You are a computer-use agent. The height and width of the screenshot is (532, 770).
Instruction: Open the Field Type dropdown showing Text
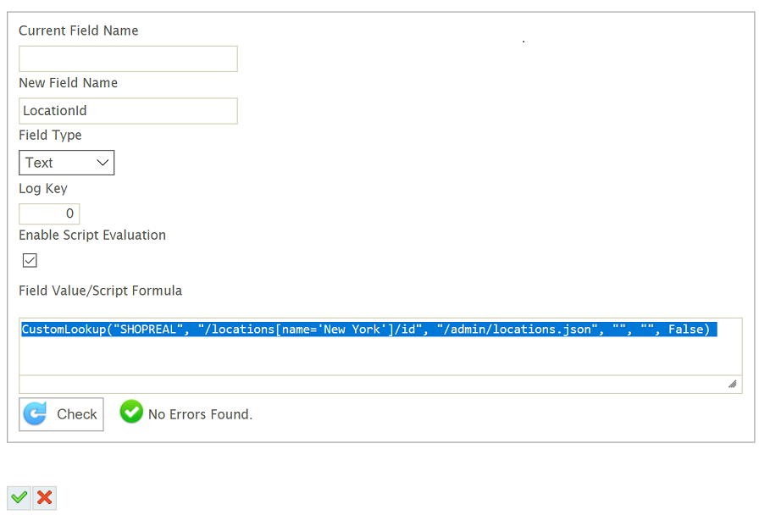pyautogui.click(x=66, y=163)
